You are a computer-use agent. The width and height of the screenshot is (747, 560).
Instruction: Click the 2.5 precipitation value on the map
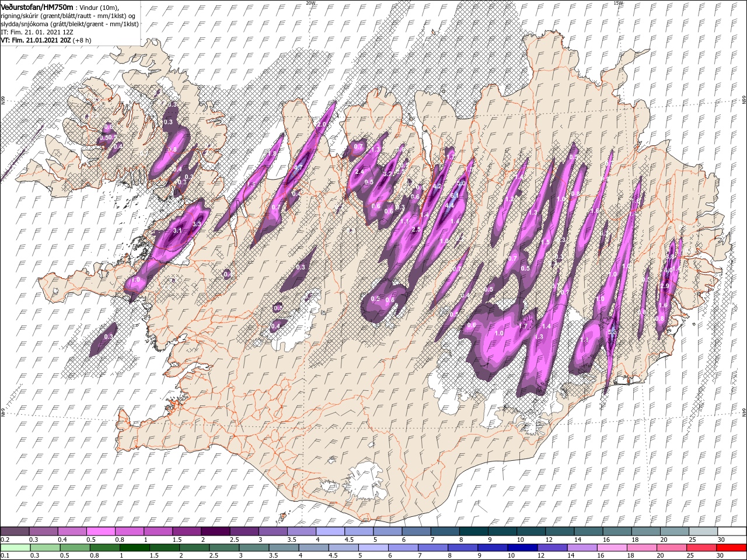(416, 230)
